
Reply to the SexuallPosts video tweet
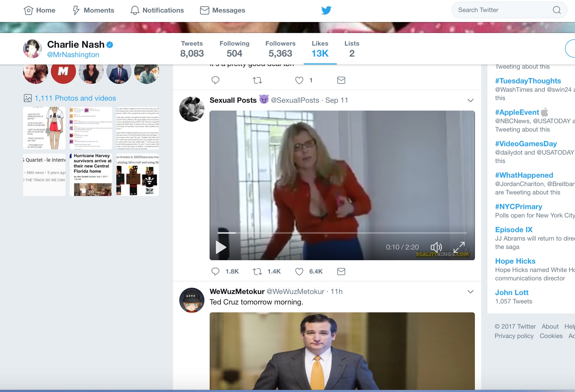pos(215,271)
